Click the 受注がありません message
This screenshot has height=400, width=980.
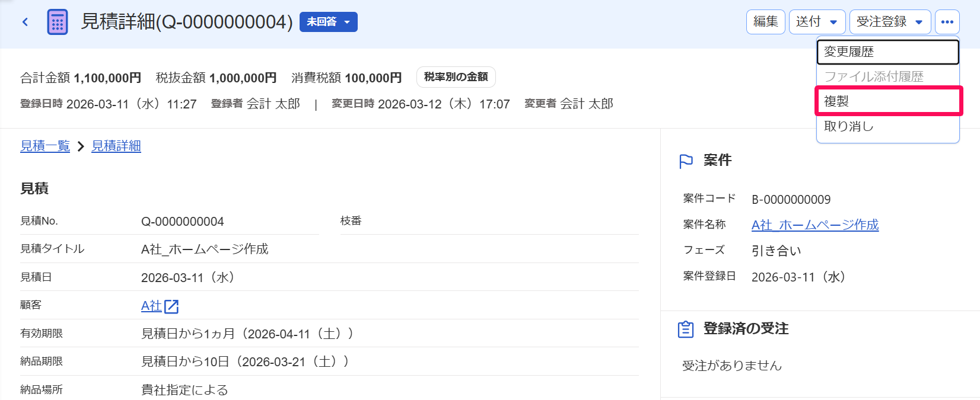pyautogui.click(x=732, y=366)
